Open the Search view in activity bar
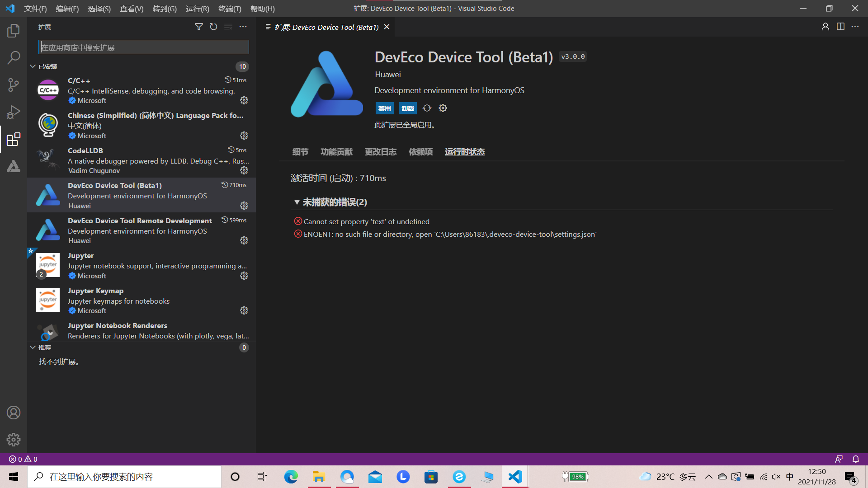Viewport: 868px width, 488px height. [14, 58]
